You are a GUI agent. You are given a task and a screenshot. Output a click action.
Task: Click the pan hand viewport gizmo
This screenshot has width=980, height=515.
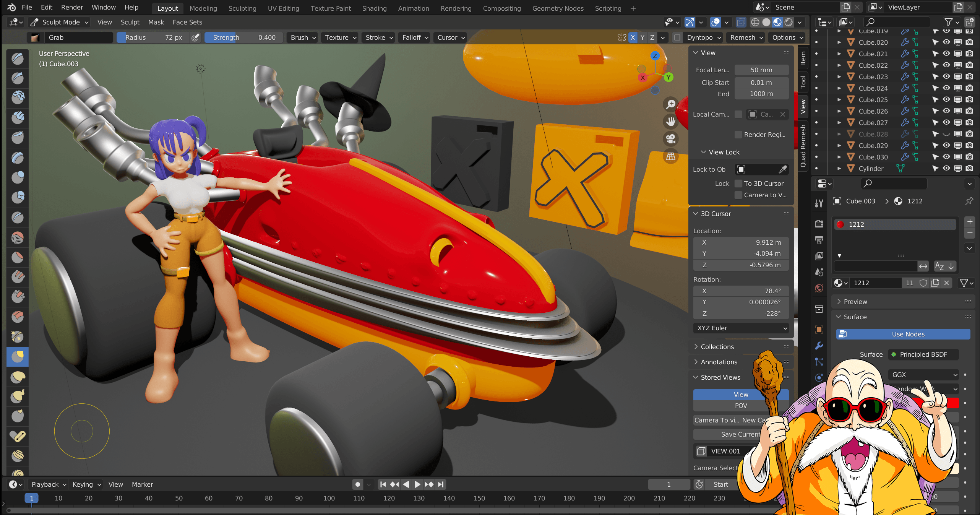(x=671, y=122)
